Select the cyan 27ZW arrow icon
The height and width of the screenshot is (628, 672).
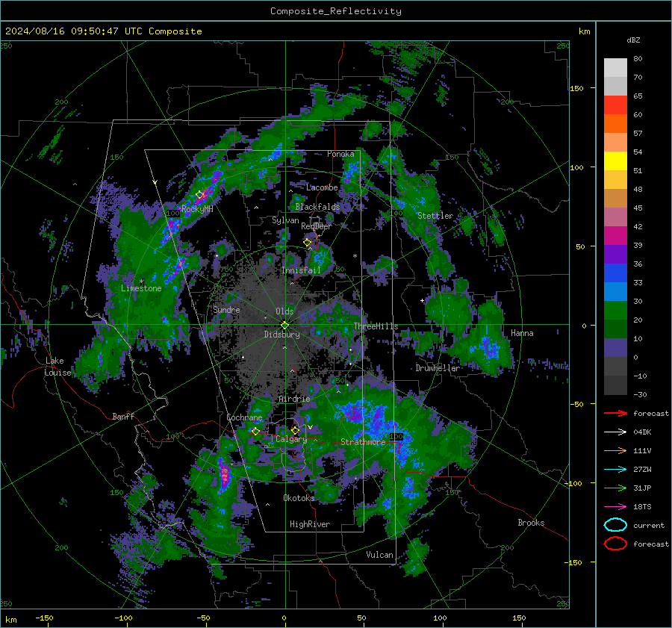point(615,470)
